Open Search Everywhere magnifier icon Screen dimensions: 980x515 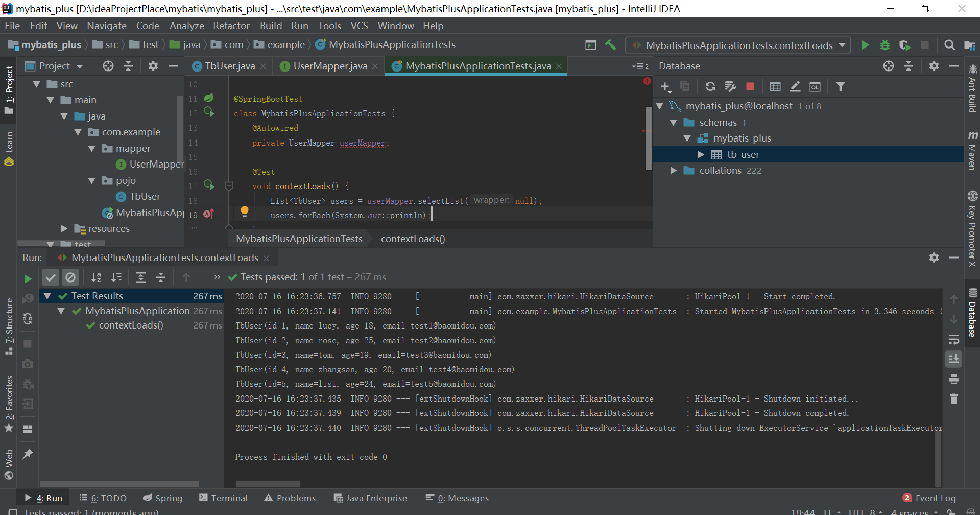click(949, 45)
